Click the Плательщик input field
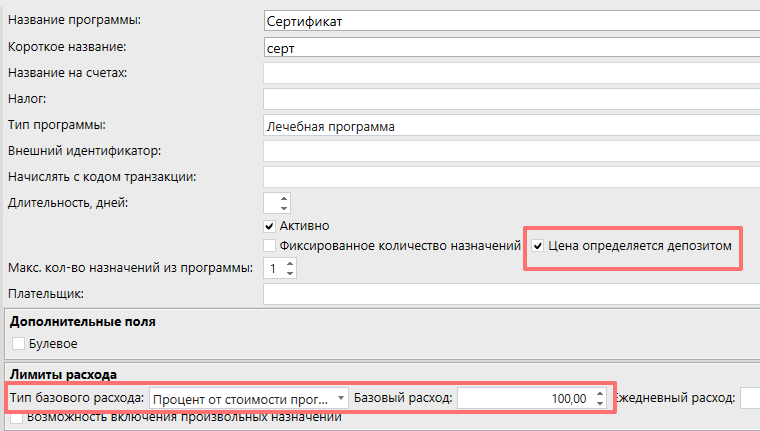760x431 pixels. coord(510,294)
